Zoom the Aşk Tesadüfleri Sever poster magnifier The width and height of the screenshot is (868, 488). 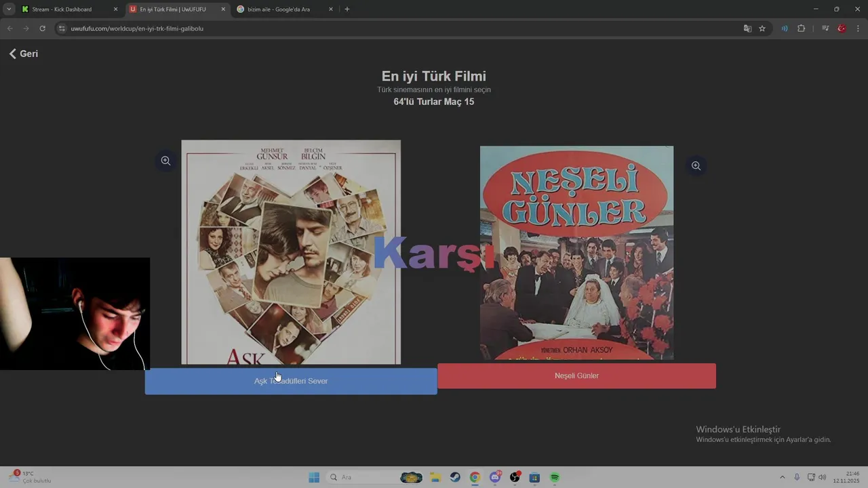tap(165, 161)
